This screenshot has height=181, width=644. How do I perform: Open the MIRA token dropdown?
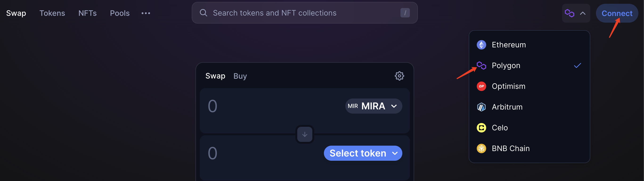(x=374, y=106)
